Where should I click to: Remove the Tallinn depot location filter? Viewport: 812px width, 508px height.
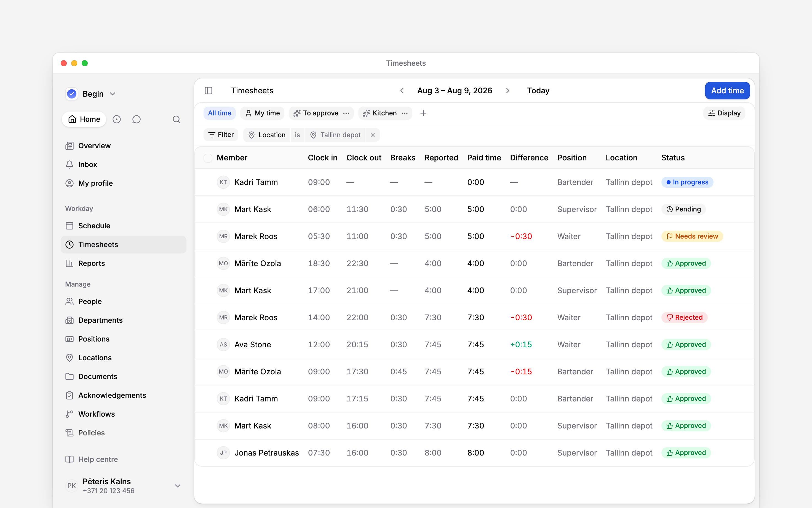(x=372, y=135)
